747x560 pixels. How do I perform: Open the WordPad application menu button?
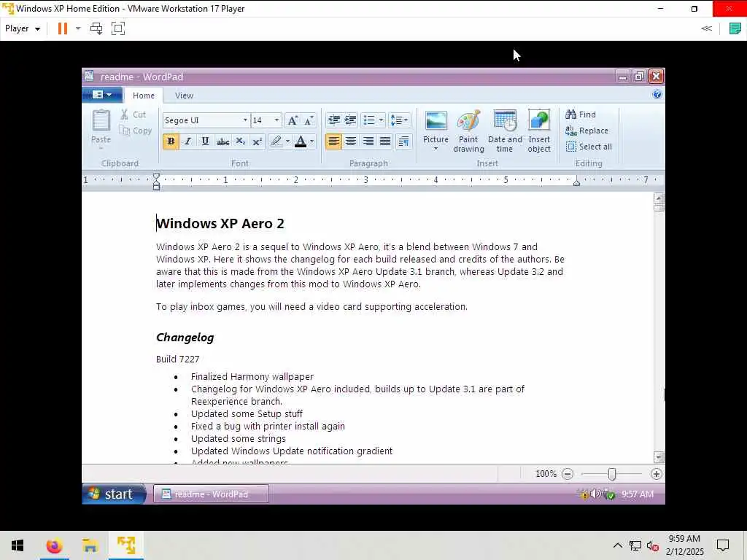102,95
